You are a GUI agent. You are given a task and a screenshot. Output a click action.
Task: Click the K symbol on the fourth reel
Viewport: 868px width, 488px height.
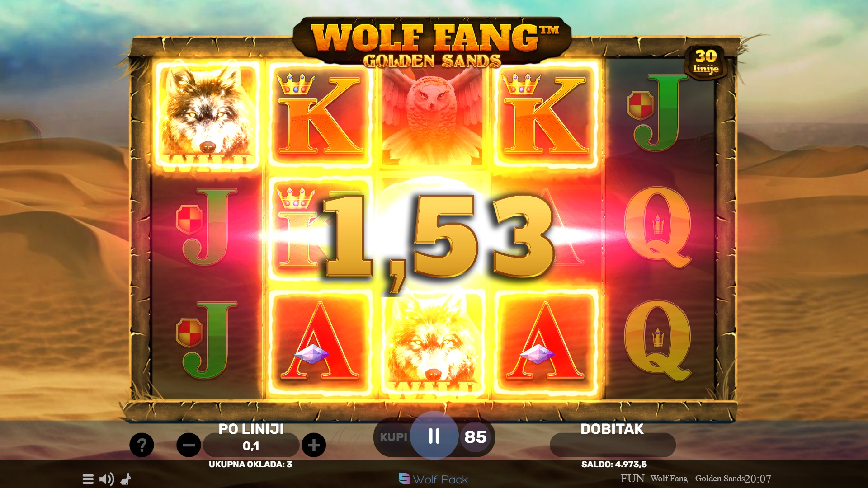pyautogui.click(x=546, y=115)
